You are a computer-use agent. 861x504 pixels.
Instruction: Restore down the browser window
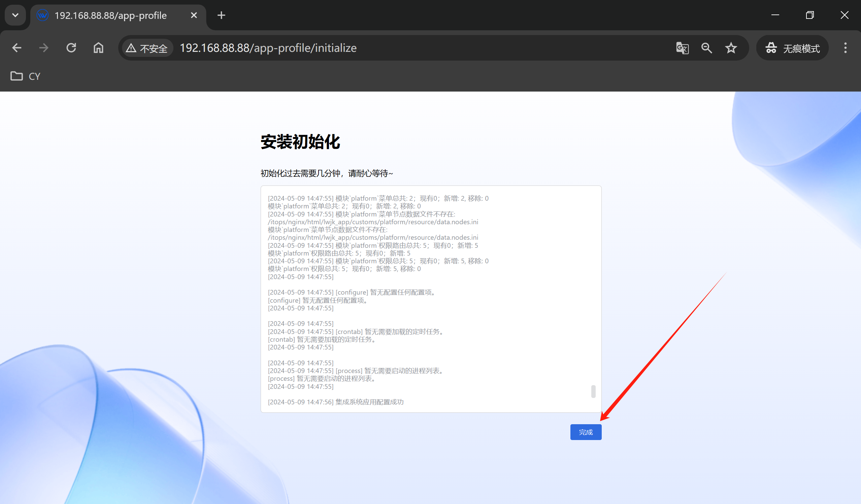(x=810, y=15)
